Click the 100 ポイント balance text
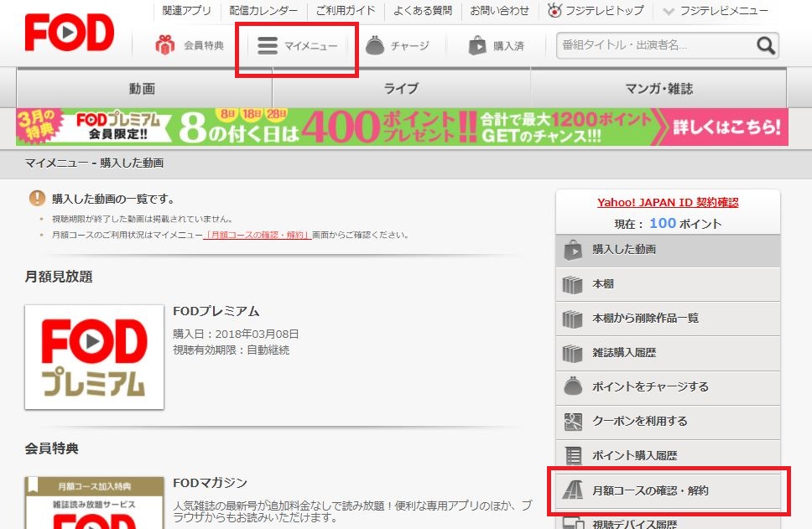Screen dimensions: 812x529 (685, 224)
